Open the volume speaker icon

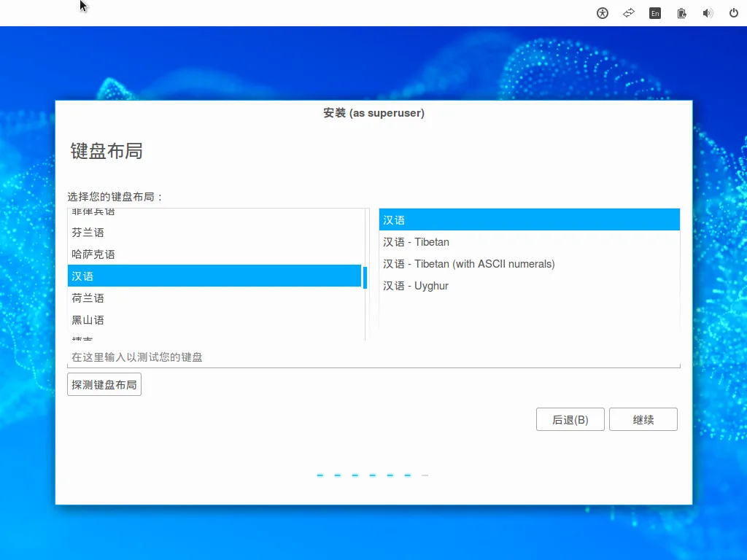708,13
